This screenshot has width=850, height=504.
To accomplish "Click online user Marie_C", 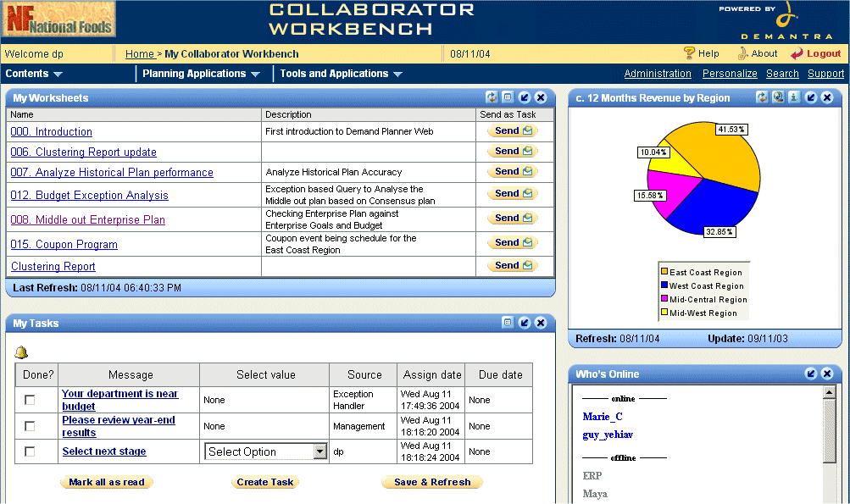I will tap(603, 416).
